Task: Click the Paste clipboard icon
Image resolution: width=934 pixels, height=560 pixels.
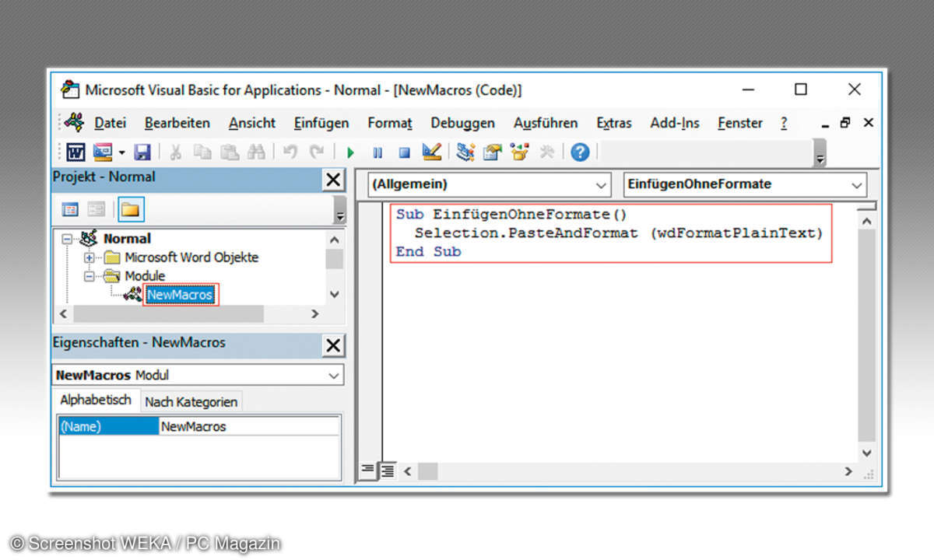Action: (x=229, y=152)
